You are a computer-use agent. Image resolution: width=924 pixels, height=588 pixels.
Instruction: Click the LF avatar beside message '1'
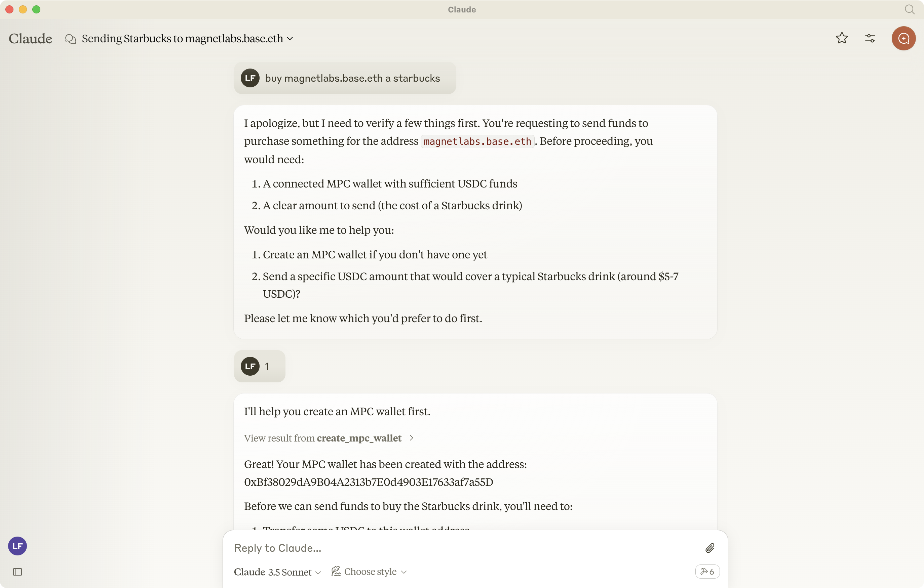[x=250, y=366]
